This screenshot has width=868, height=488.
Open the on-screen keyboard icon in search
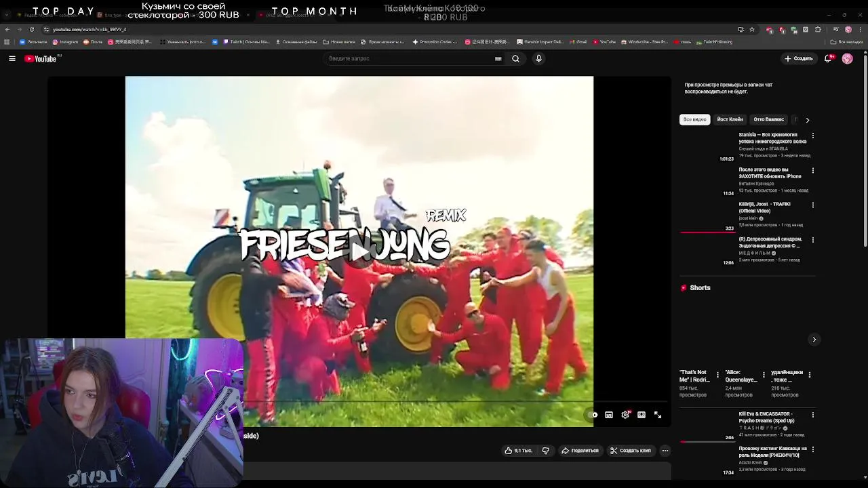pyautogui.click(x=498, y=59)
